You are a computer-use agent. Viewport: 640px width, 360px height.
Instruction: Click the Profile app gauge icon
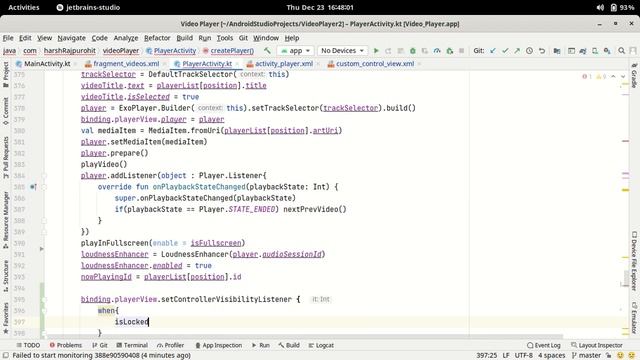(x=437, y=51)
